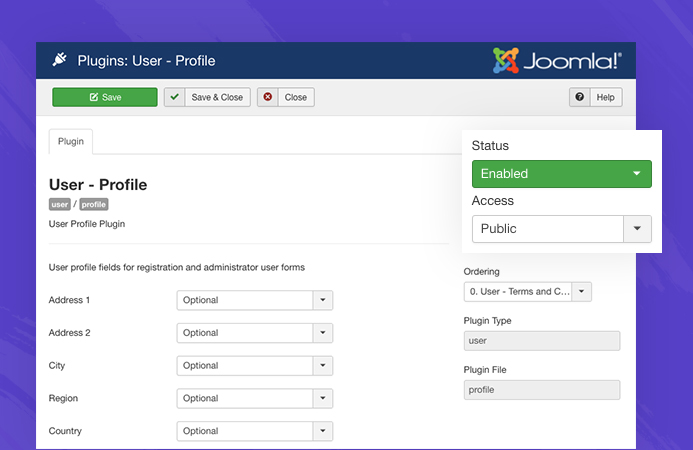The image size is (693, 450).
Task: Switch to the Plugin tab
Action: pyautogui.click(x=71, y=142)
